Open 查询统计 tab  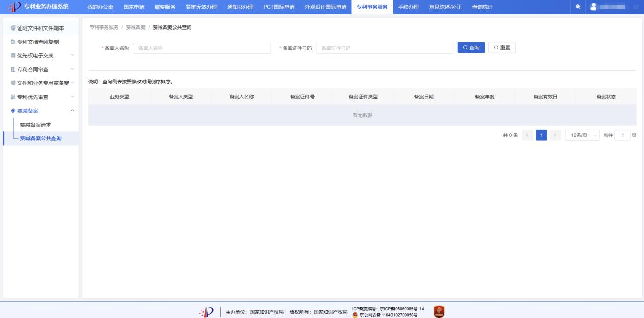482,7
